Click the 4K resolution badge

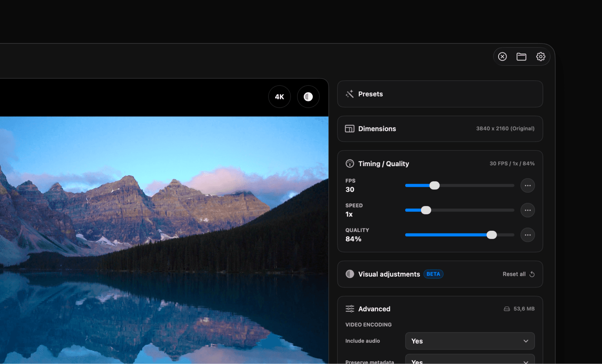click(279, 97)
